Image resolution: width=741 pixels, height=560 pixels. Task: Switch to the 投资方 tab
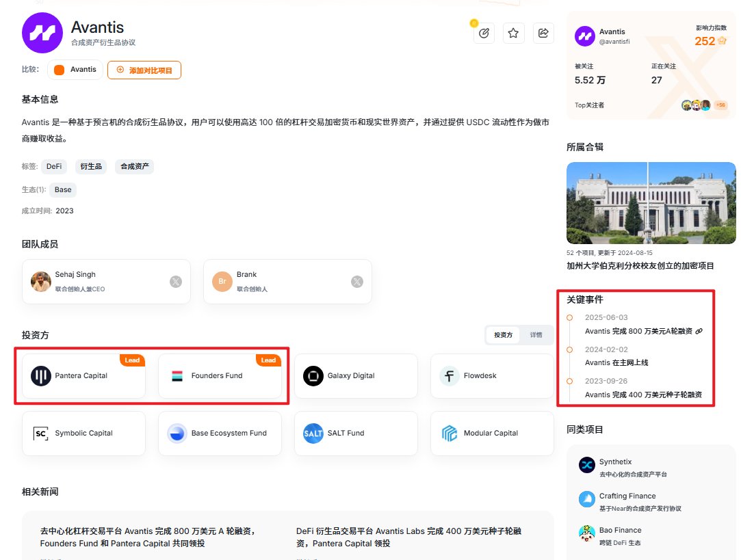point(504,335)
